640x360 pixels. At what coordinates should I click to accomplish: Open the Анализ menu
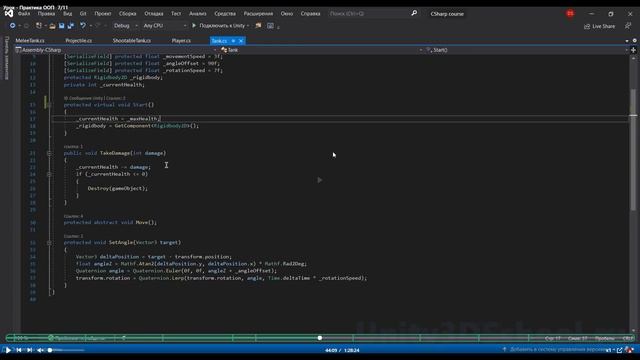click(x=198, y=13)
